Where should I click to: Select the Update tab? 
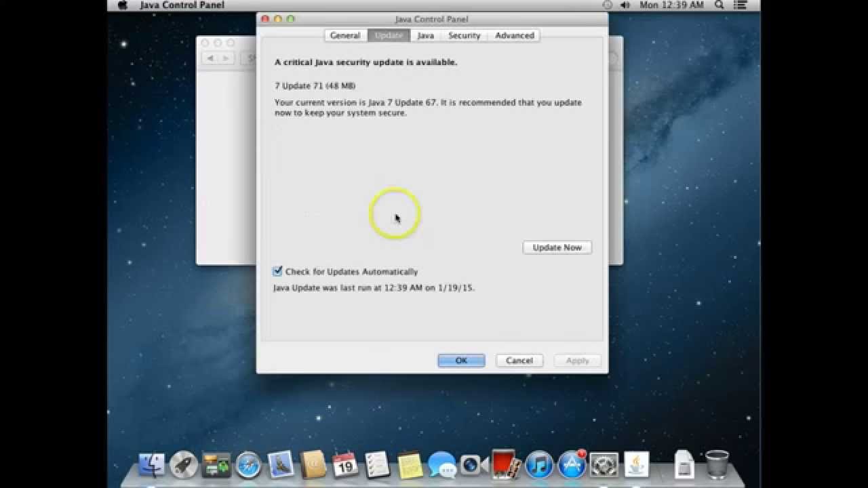389,35
